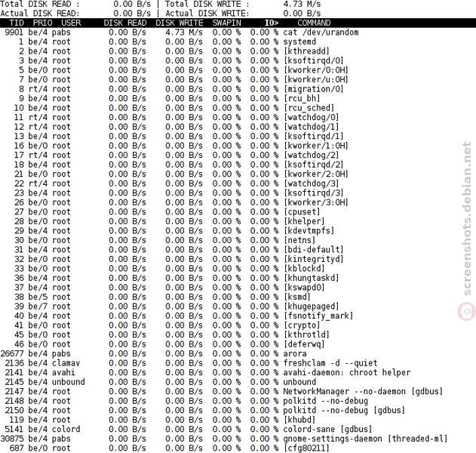The width and height of the screenshot is (476, 453).
Task: Select the [deferwq] process
Action: click(238, 344)
